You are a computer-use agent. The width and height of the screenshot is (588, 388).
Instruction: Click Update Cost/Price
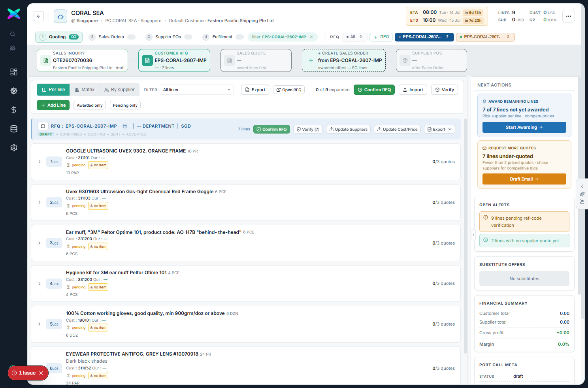click(x=397, y=129)
